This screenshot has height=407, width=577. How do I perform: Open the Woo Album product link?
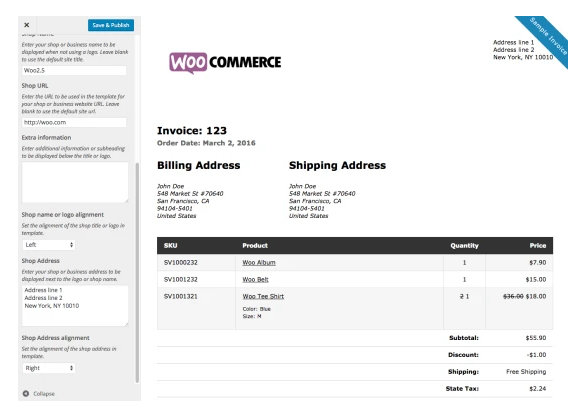(x=259, y=263)
